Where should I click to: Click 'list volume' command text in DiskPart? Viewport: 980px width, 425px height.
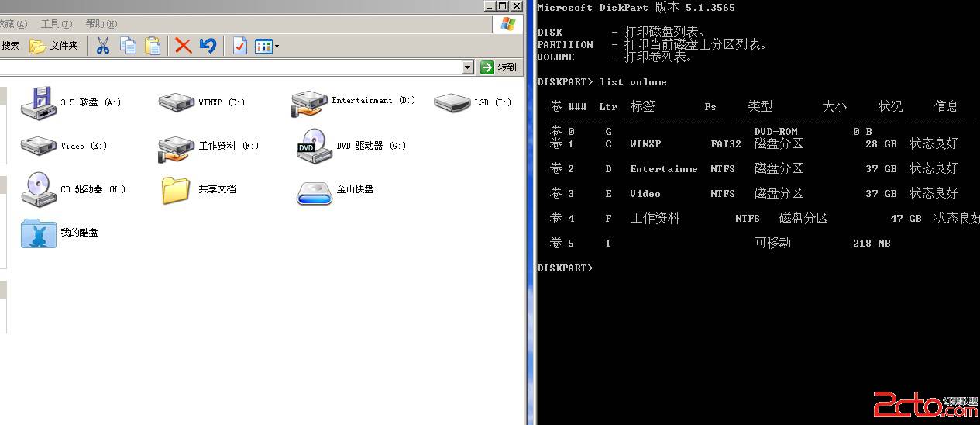633,81
